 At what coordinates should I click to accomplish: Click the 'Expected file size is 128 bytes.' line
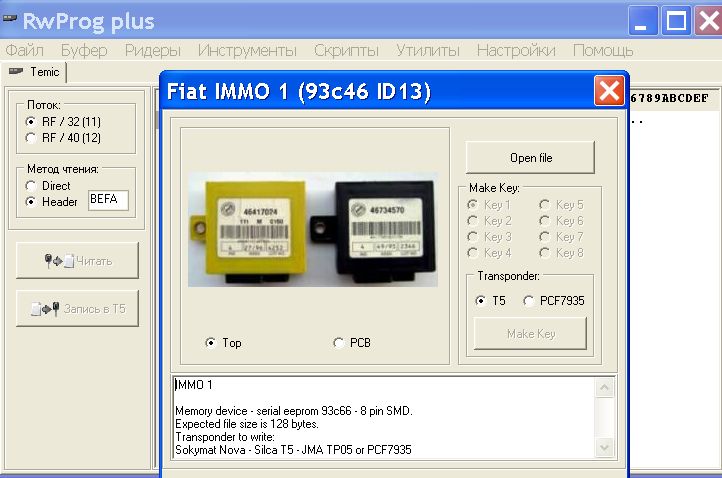[247, 424]
